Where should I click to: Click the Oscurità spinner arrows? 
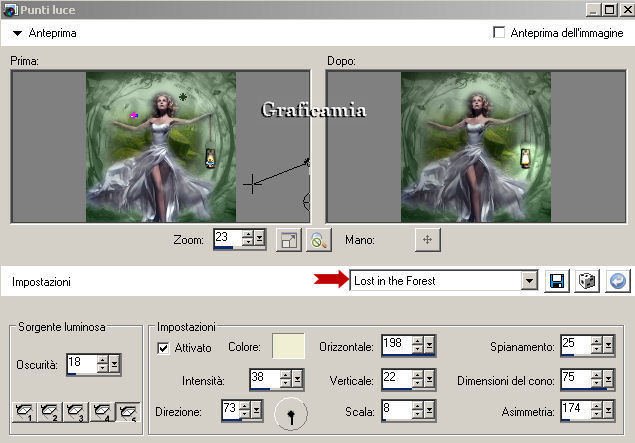point(103,363)
